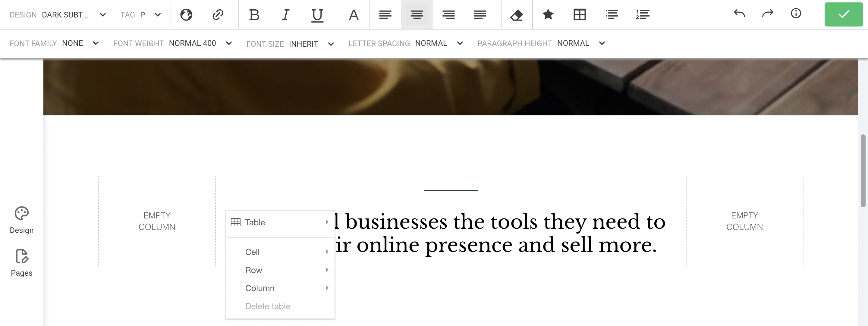Open the Paragraph Height dropdown
The width and height of the screenshot is (868, 326).
[541, 43]
